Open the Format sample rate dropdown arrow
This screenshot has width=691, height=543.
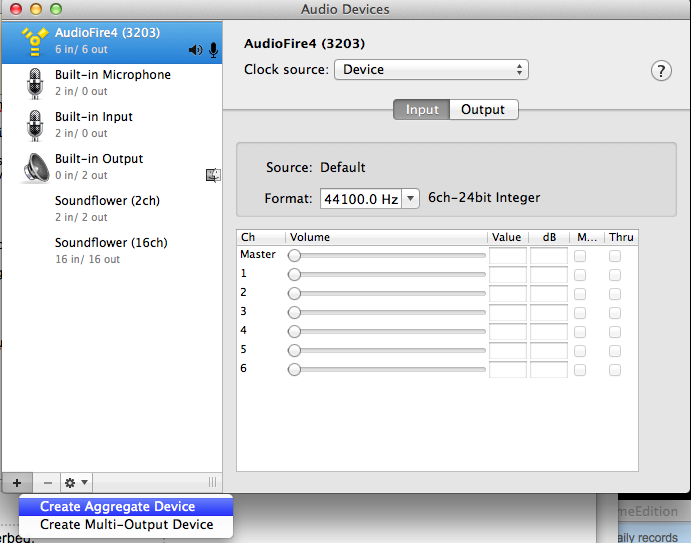click(x=410, y=199)
